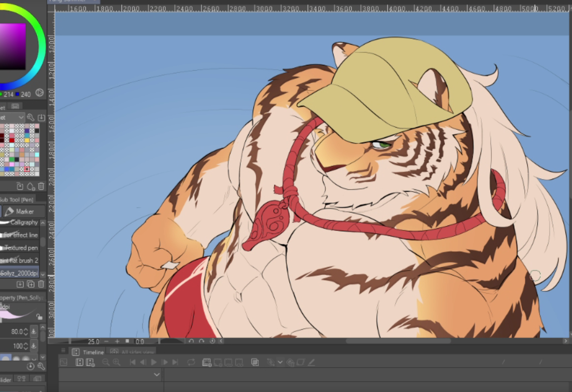Screen dimensions: 572x392
Task: Enable onion skin in timeline toolbar
Action: click(255, 362)
